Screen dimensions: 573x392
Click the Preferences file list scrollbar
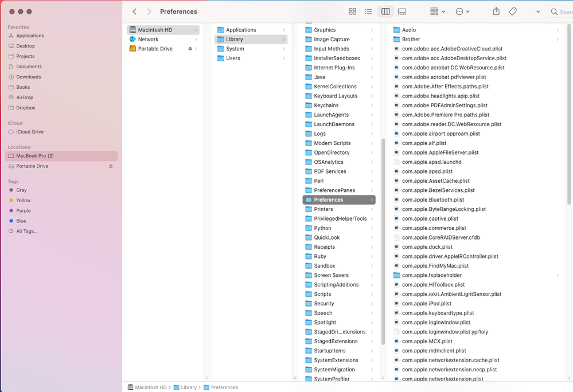(x=569, y=115)
